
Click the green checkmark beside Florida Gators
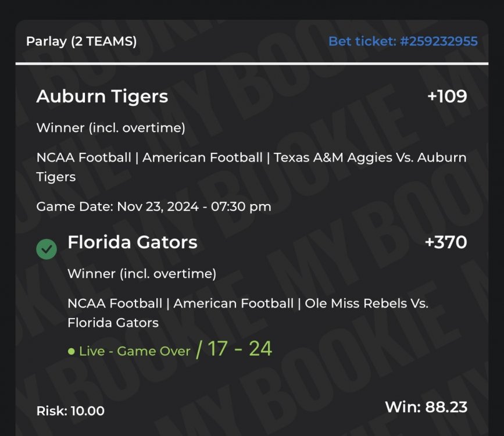point(47,249)
